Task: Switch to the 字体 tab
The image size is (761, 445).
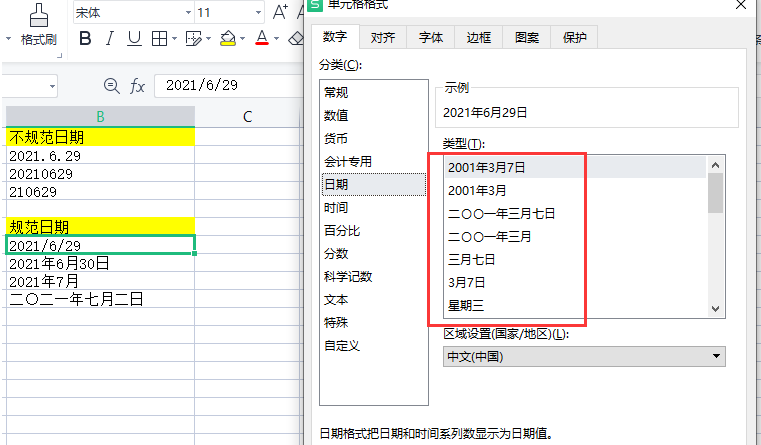Action: (431, 37)
